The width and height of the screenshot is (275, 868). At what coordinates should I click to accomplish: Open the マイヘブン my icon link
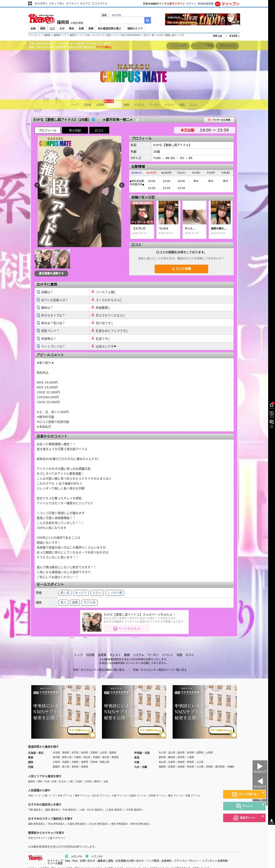[227, 4]
